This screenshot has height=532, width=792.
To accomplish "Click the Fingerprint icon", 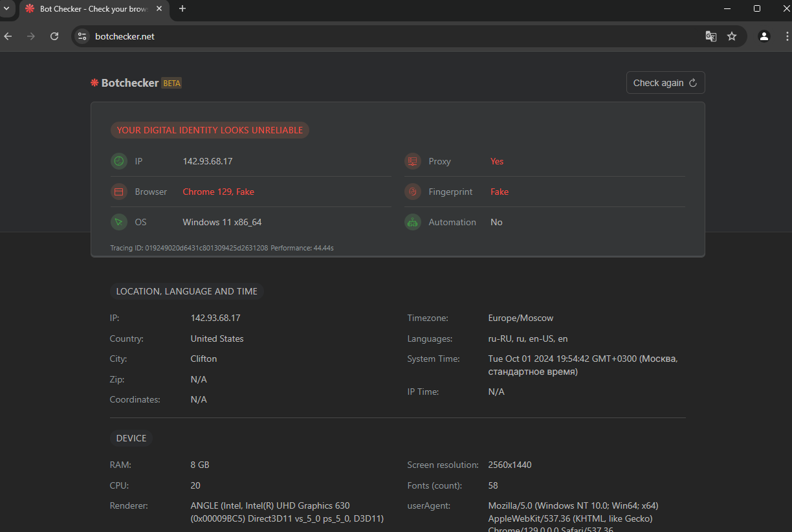I will [412, 192].
